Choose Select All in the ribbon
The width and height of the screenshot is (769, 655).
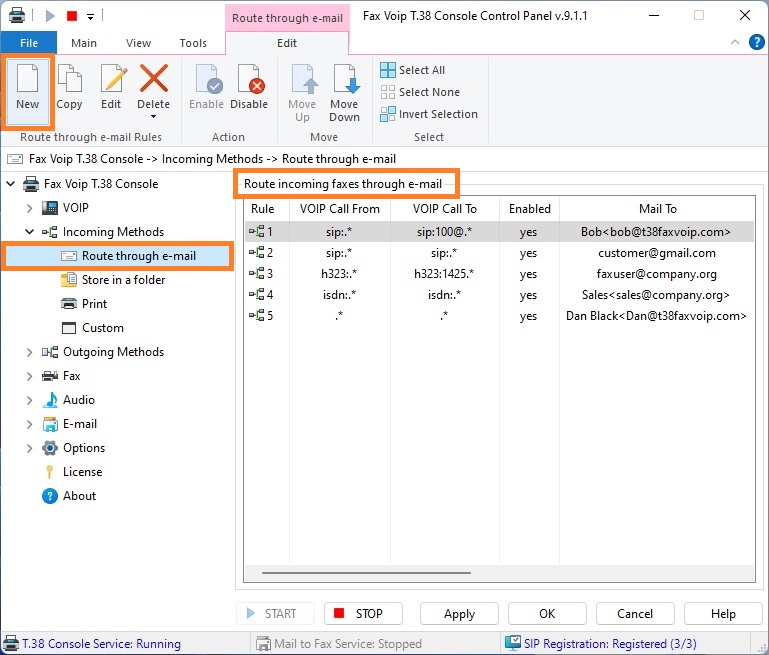(x=413, y=70)
